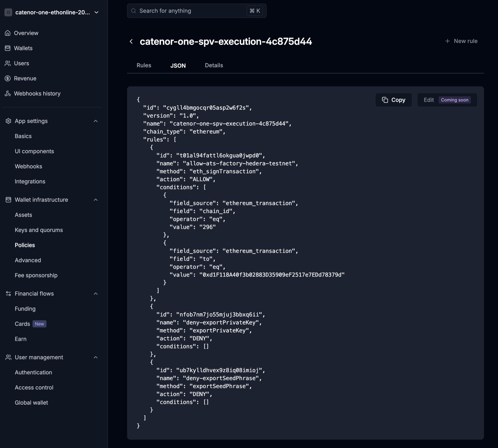
Task: Go back using the left arrow
Action: point(131,41)
